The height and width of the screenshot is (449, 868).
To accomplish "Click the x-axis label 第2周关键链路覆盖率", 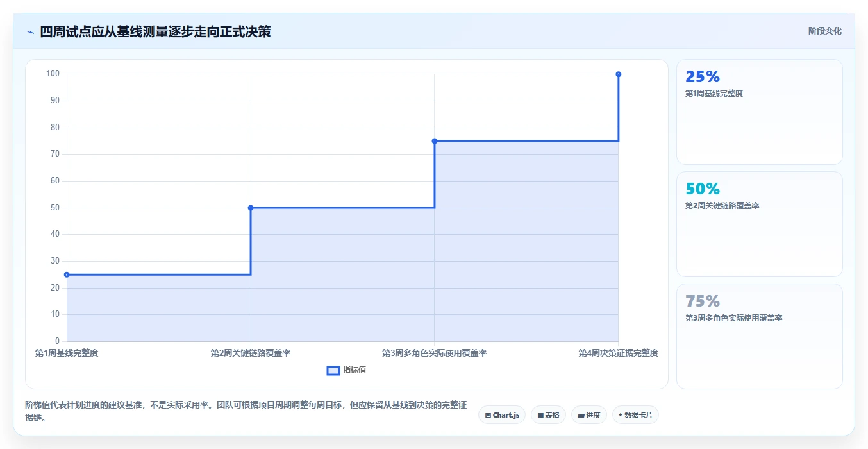I will tap(251, 353).
